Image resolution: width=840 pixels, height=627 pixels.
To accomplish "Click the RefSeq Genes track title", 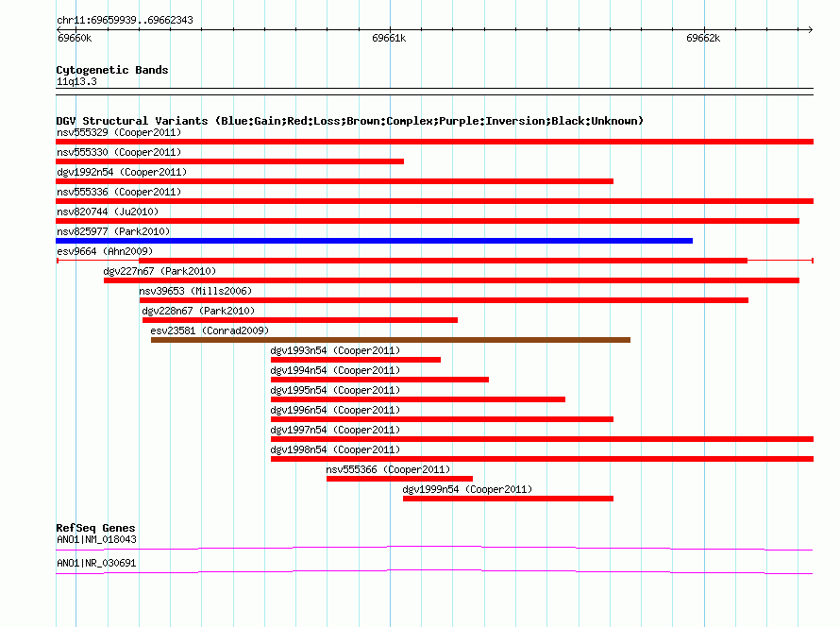I will (95, 528).
